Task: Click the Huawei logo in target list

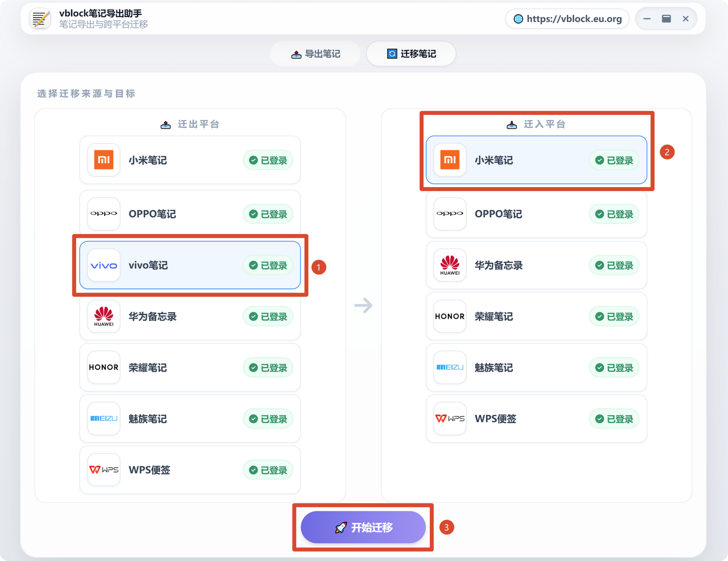Action: [450, 265]
